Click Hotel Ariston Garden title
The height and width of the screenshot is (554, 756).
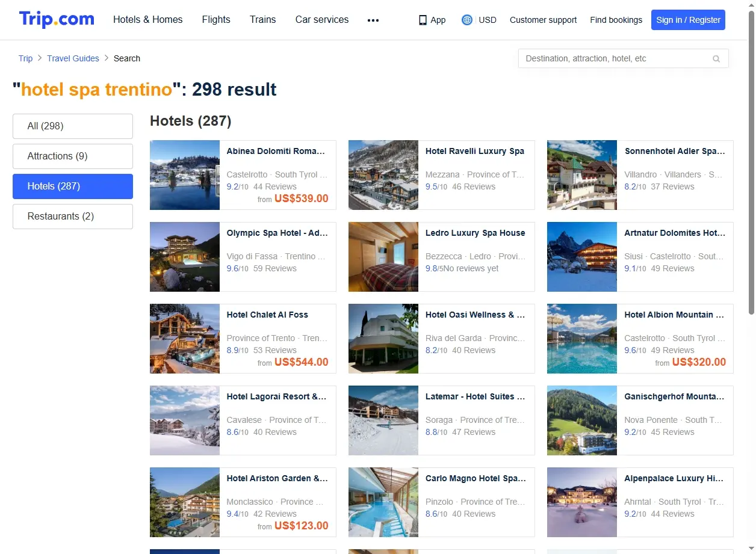[277, 479]
